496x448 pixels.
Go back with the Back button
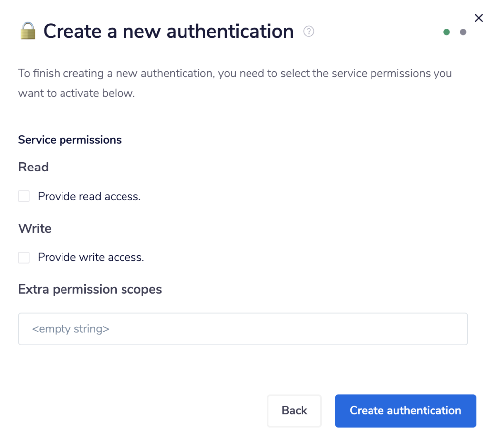(294, 411)
